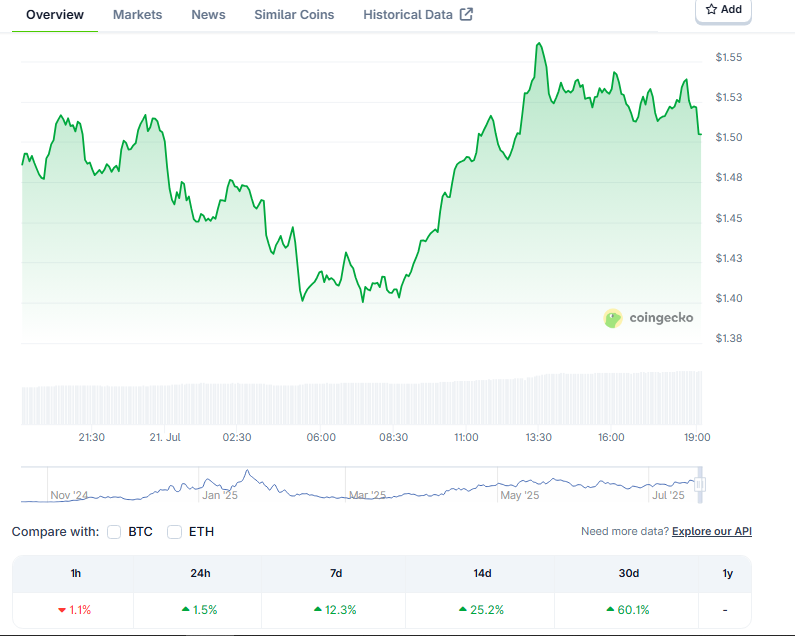Click the range navigator handle on the mini chart
This screenshot has height=636, width=795.
tap(700, 484)
